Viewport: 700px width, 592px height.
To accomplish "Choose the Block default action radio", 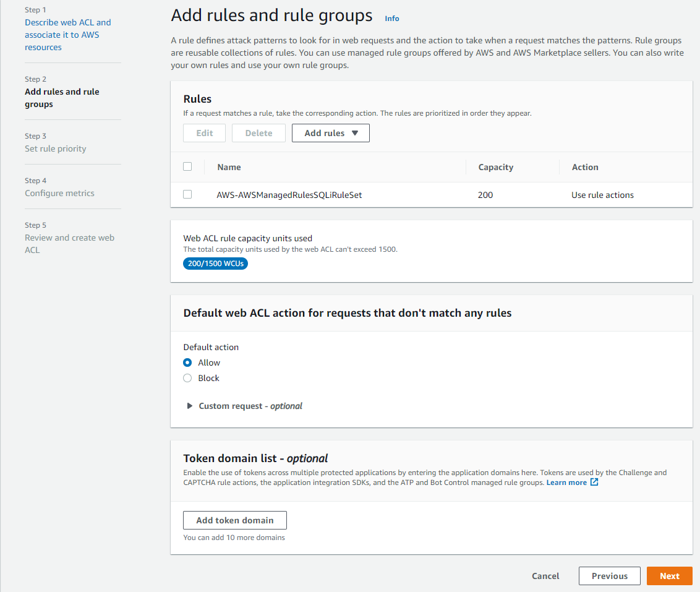I will click(x=187, y=378).
